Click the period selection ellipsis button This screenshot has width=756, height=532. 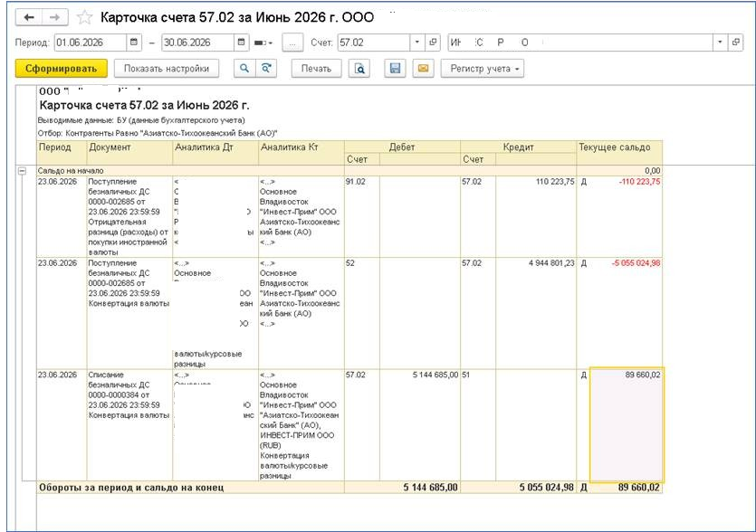pyautogui.click(x=292, y=43)
